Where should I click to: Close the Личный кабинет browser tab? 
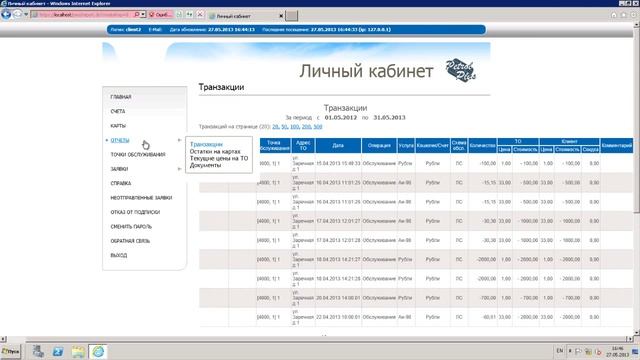tap(281, 16)
